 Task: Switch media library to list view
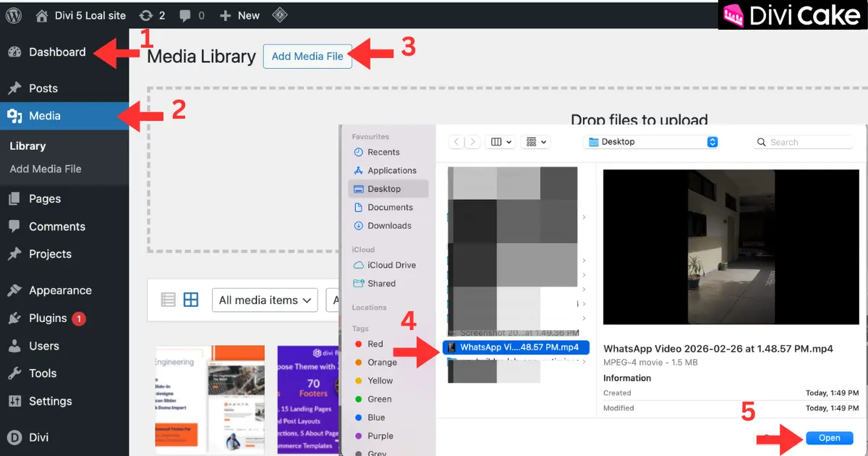tap(168, 300)
